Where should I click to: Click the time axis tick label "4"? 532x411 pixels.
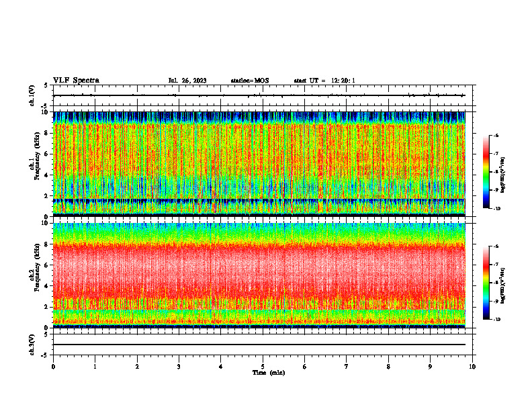tap(221, 367)
